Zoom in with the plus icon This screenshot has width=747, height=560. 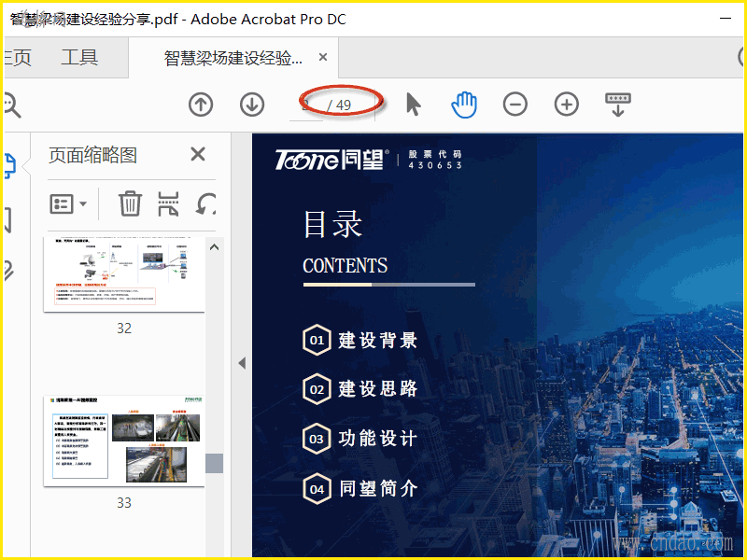coord(567,105)
